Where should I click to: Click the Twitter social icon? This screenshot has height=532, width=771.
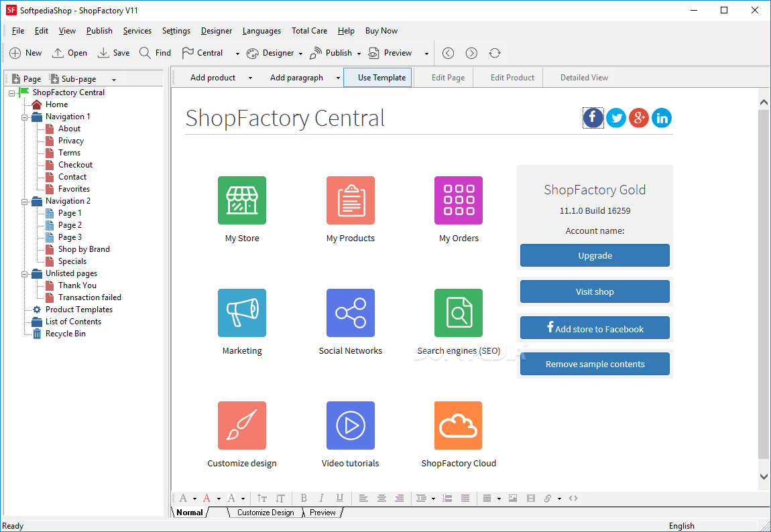(x=616, y=118)
